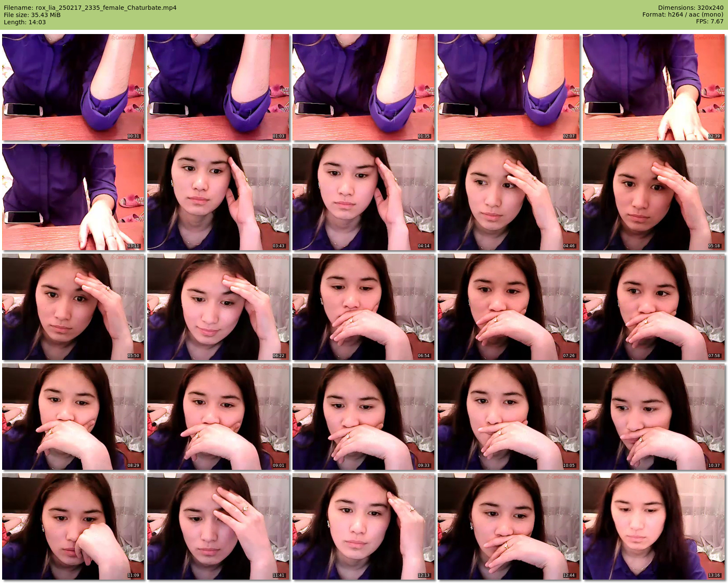
Task: Open the frame at 03:11
Action: point(73,197)
